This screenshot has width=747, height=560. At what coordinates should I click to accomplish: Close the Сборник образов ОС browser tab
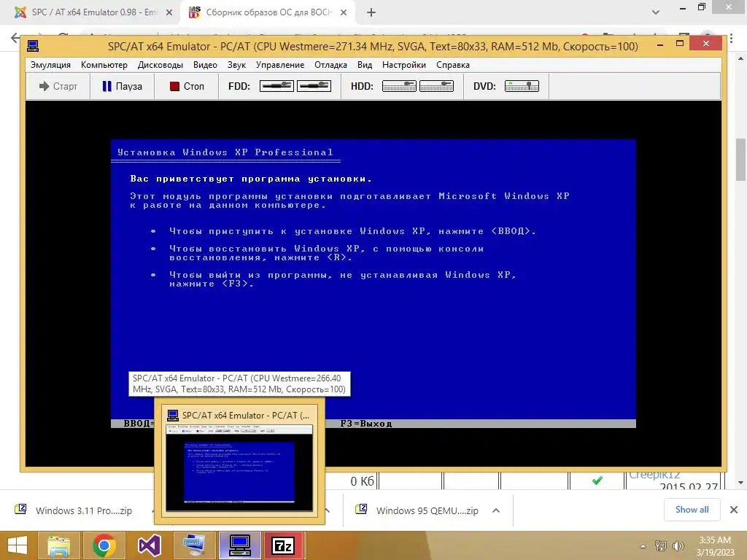coord(344,13)
